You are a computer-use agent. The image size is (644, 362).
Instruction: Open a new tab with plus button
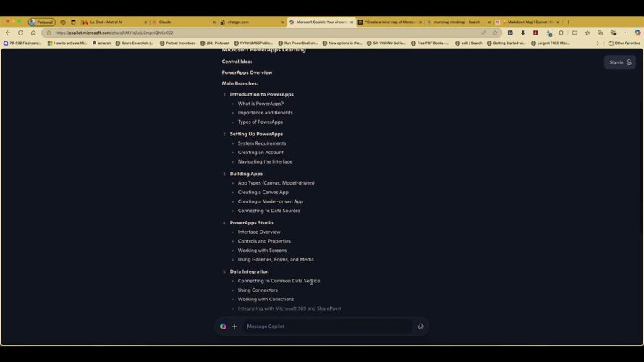tap(569, 22)
